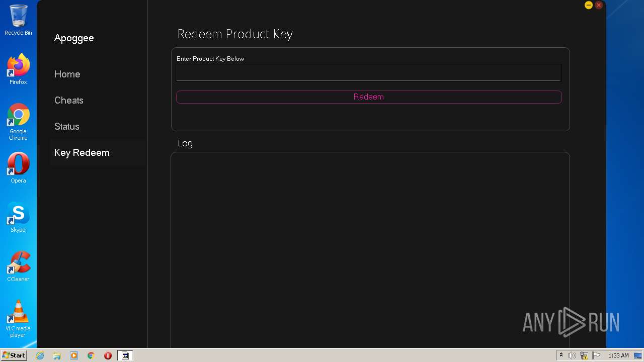This screenshot has height=362, width=644.
Task: Open the Status page
Action: point(67,126)
